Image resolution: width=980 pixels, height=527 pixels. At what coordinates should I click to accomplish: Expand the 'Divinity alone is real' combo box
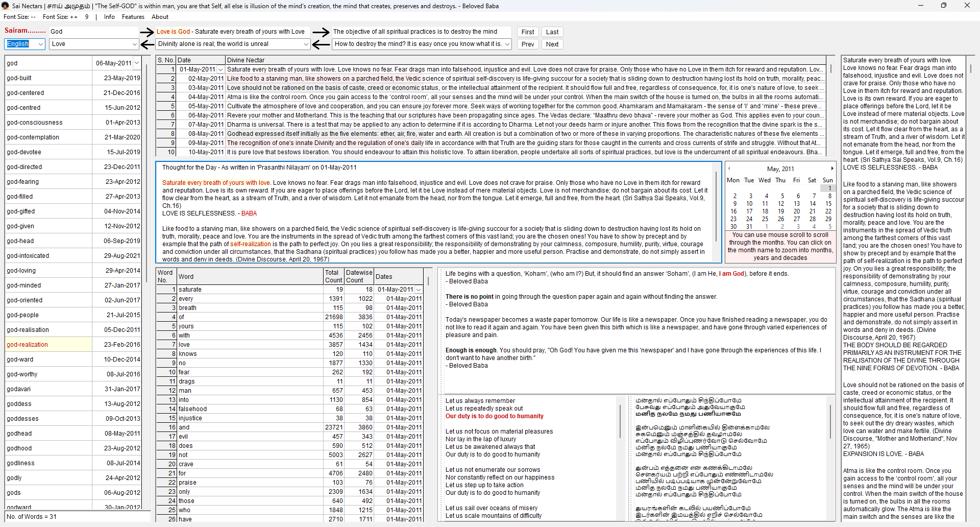(x=306, y=44)
